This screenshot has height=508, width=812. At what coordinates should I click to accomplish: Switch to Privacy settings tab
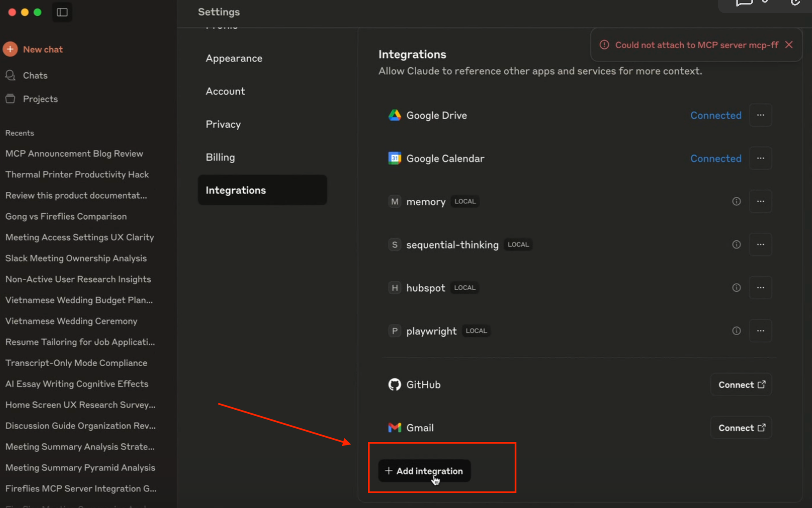point(223,124)
